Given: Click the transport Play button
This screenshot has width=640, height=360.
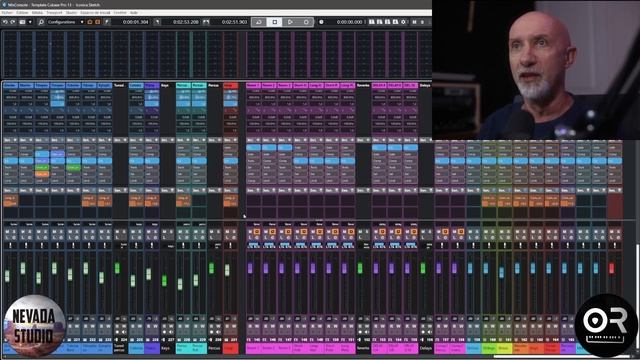Looking at the screenshot, I should pos(290,22).
